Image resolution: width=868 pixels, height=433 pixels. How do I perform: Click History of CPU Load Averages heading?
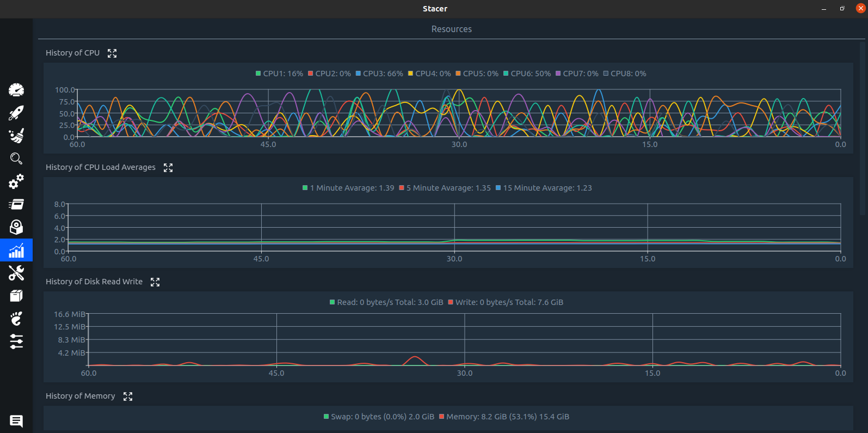tap(101, 167)
